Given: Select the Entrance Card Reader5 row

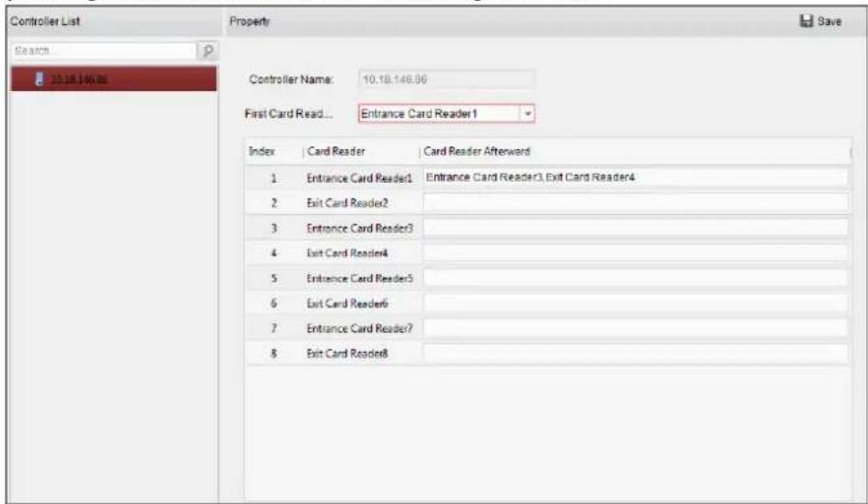Looking at the screenshot, I should pyautogui.click(x=547, y=278).
